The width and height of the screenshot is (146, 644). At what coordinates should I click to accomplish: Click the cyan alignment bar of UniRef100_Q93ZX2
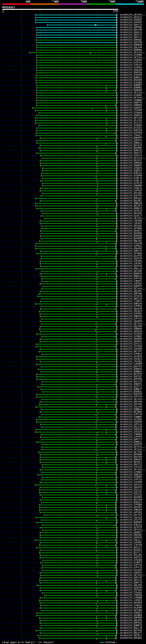(x=76, y=17)
